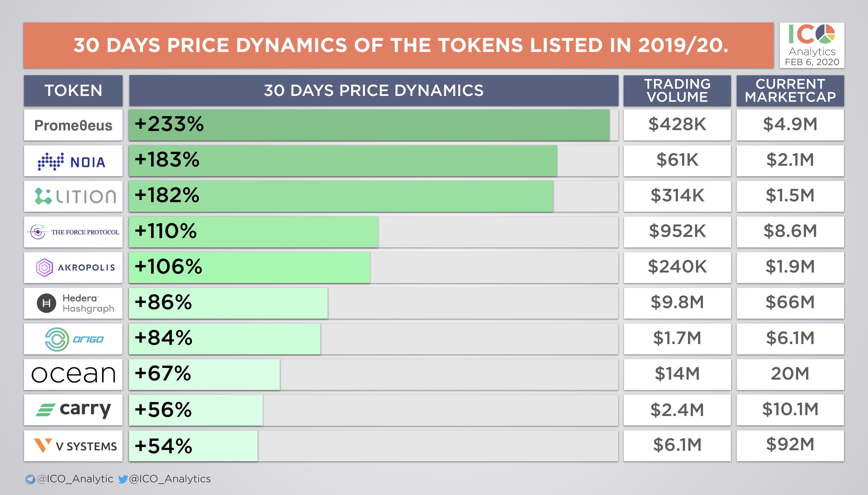The height and width of the screenshot is (495, 868).
Task: Click the Akropolis hexagon logo
Action: click(44, 268)
